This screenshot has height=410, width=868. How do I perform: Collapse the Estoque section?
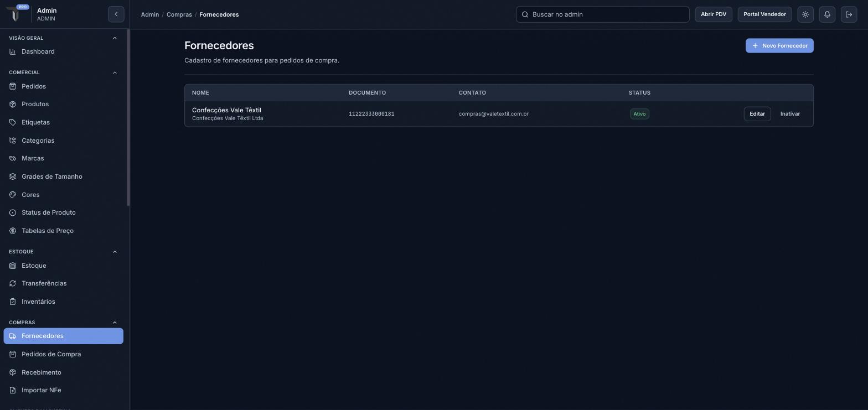tap(115, 252)
